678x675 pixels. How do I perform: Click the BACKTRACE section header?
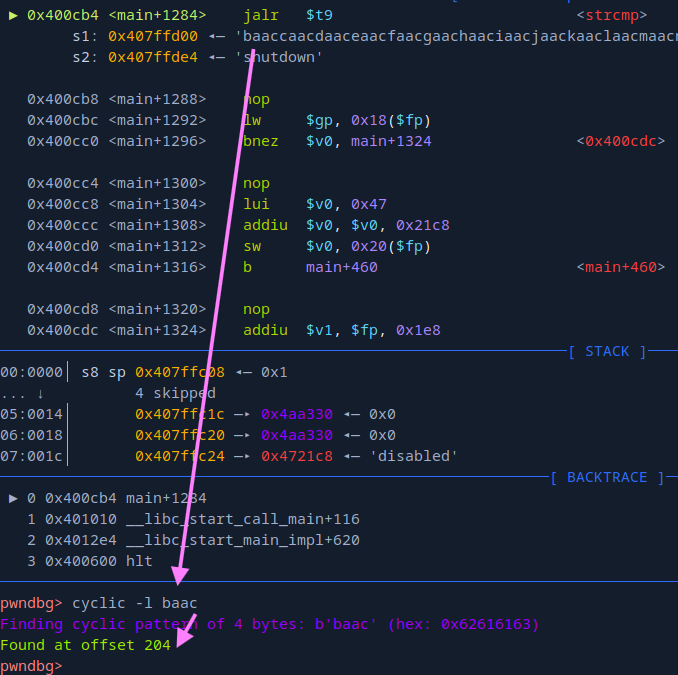pyautogui.click(x=607, y=477)
